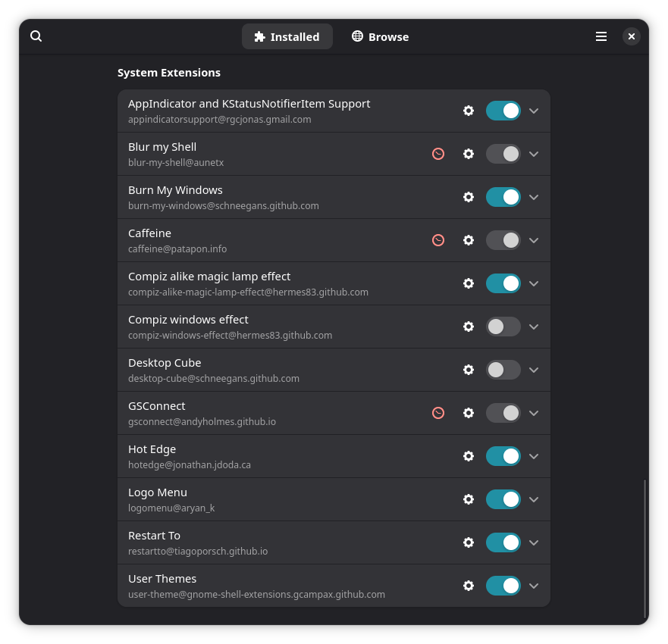Open settings gear for Blur my Shell
The image size is (668, 644).
(469, 154)
